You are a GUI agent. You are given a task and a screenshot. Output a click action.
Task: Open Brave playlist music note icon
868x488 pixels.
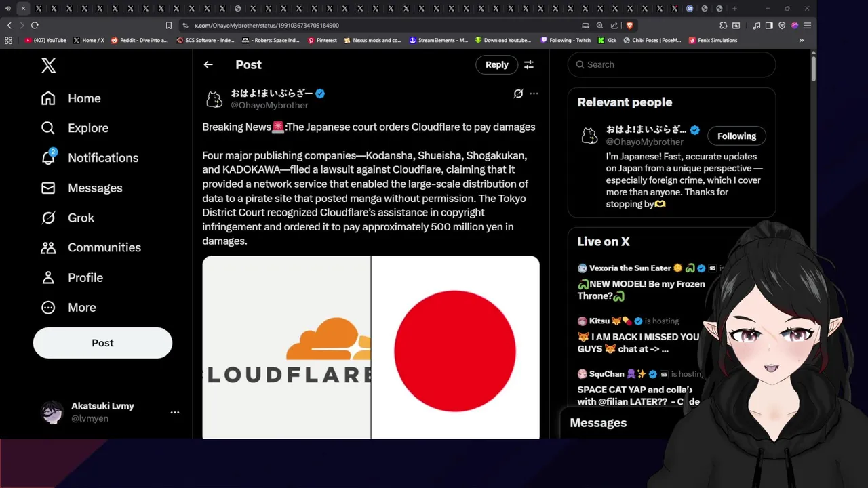[757, 25]
